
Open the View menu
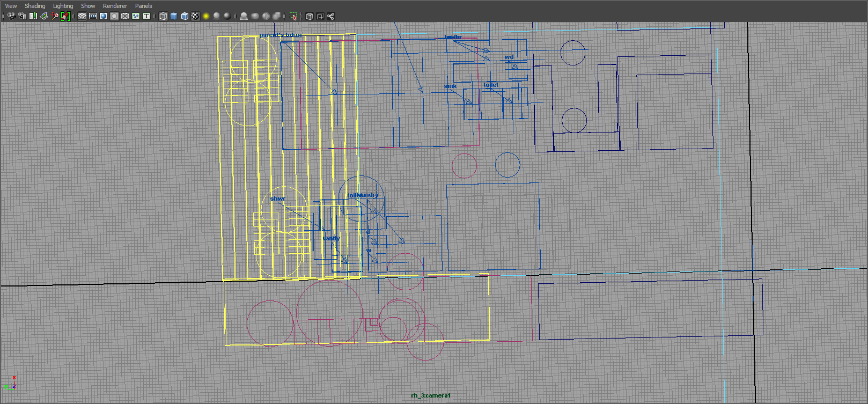[11, 6]
